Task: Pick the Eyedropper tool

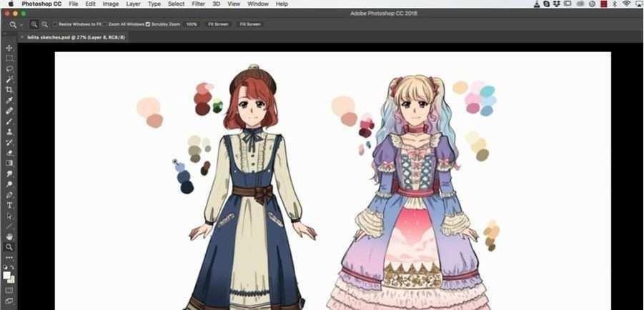Action: click(x=9, y=100)
